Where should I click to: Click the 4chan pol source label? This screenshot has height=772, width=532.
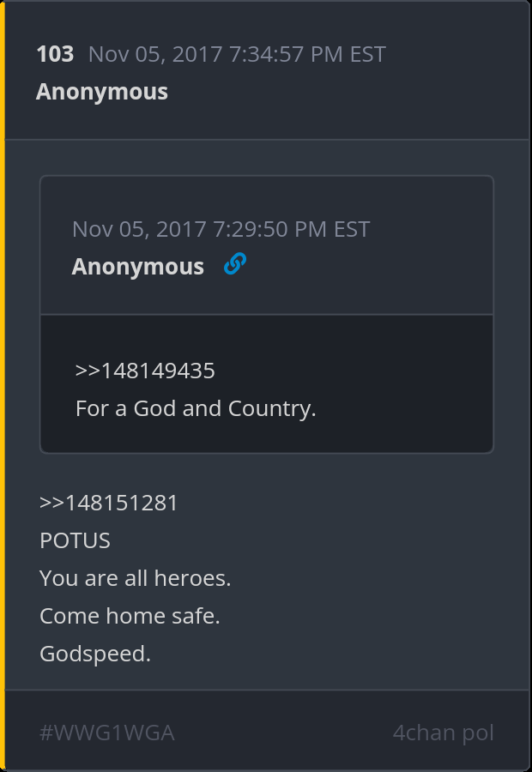click(444, 733)
